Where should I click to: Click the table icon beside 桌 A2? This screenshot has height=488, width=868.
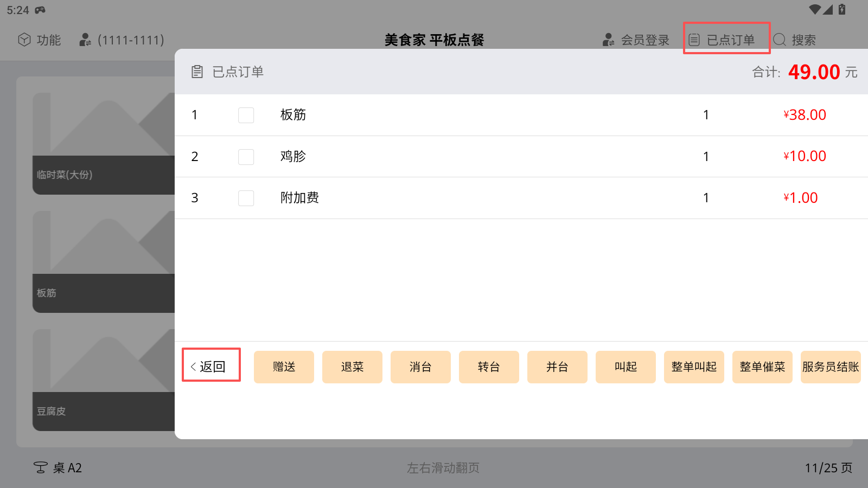pos(41,467)
